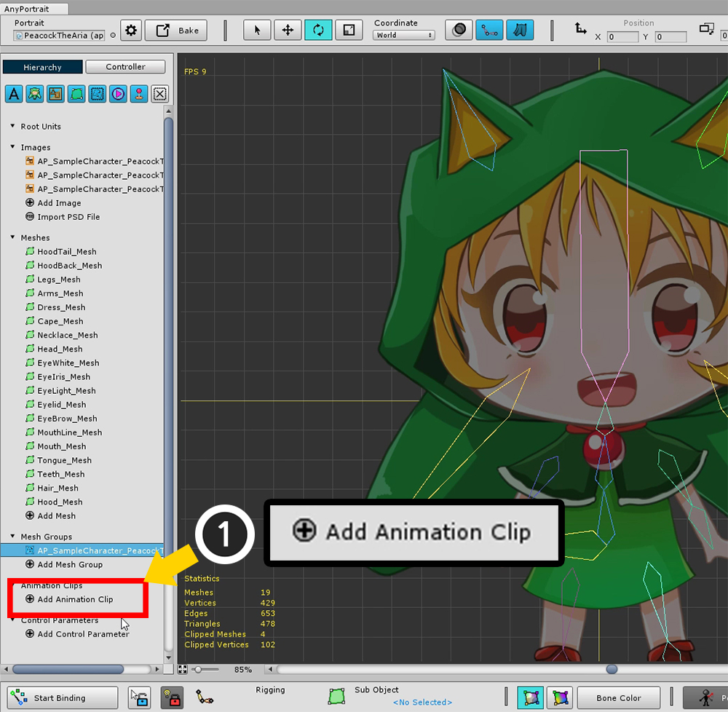Switch to the Controller tab

[125, 67]
